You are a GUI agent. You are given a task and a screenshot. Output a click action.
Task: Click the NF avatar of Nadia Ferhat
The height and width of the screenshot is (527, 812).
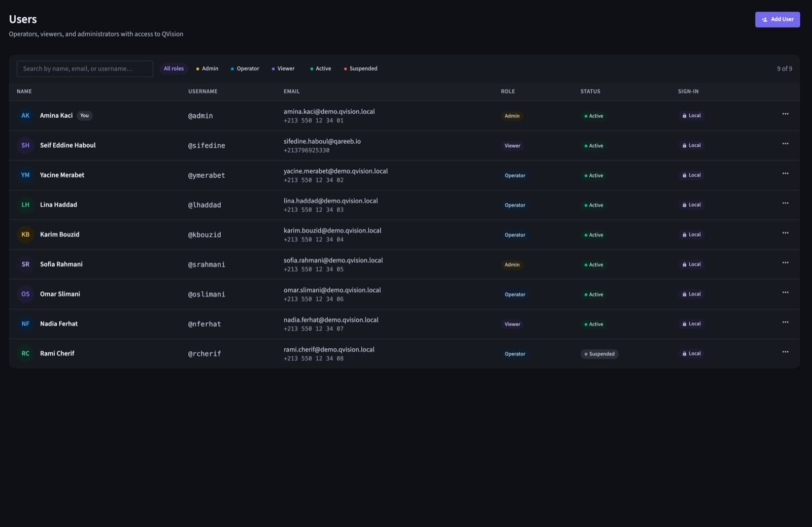coord(25,324)
